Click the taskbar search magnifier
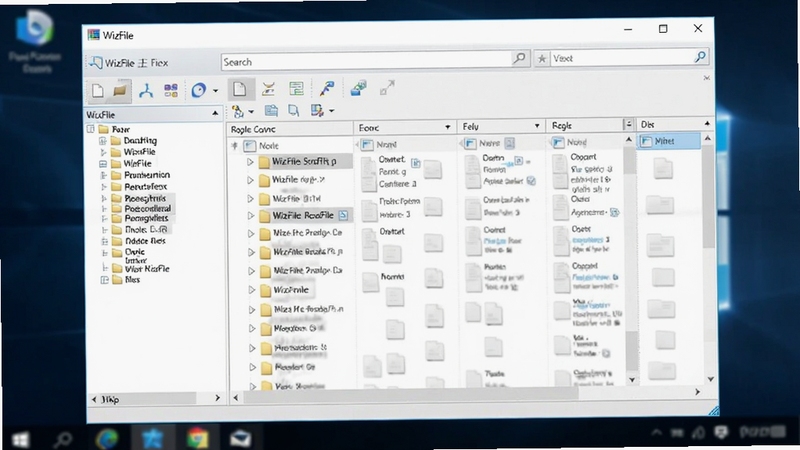The image size is (800, 450). (x=62, y=439)
